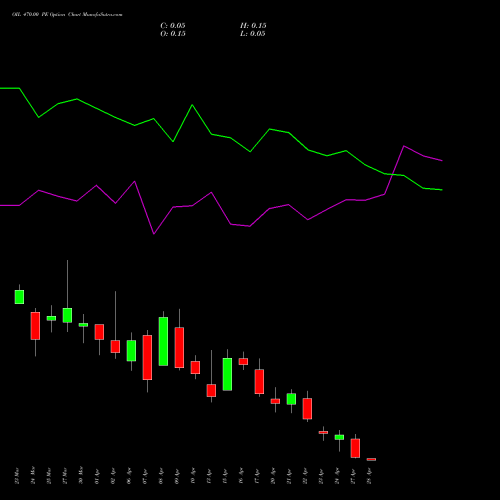Select the green candlestick above 23 Mar
The height and width of the screenshot is (500, 500).
[x=19, y=297]
